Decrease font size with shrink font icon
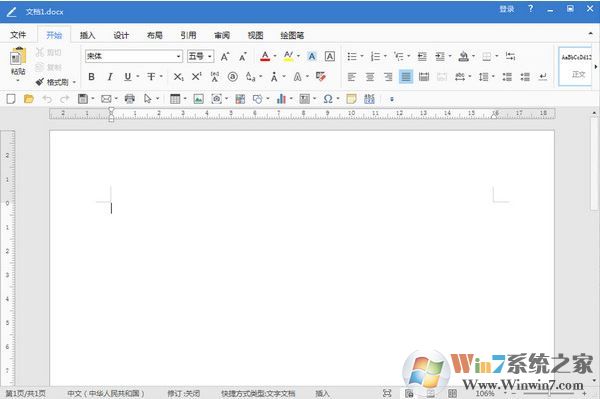600x399 pixels. point(243,57)
